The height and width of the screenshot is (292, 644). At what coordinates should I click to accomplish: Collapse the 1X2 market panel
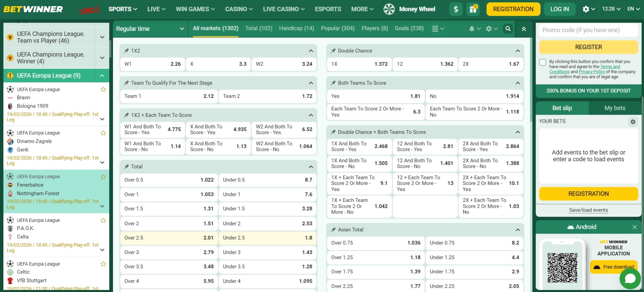pyautogui.click(x=311, y=51)
